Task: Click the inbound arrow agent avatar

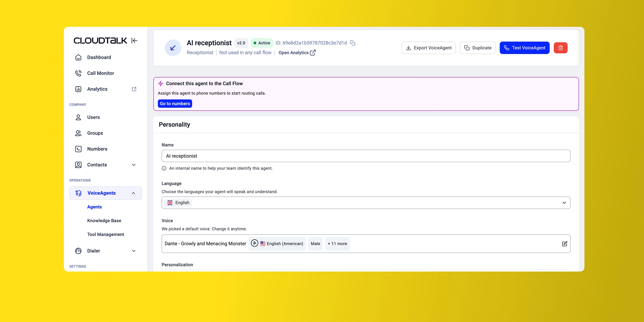Action: [173, 48]
